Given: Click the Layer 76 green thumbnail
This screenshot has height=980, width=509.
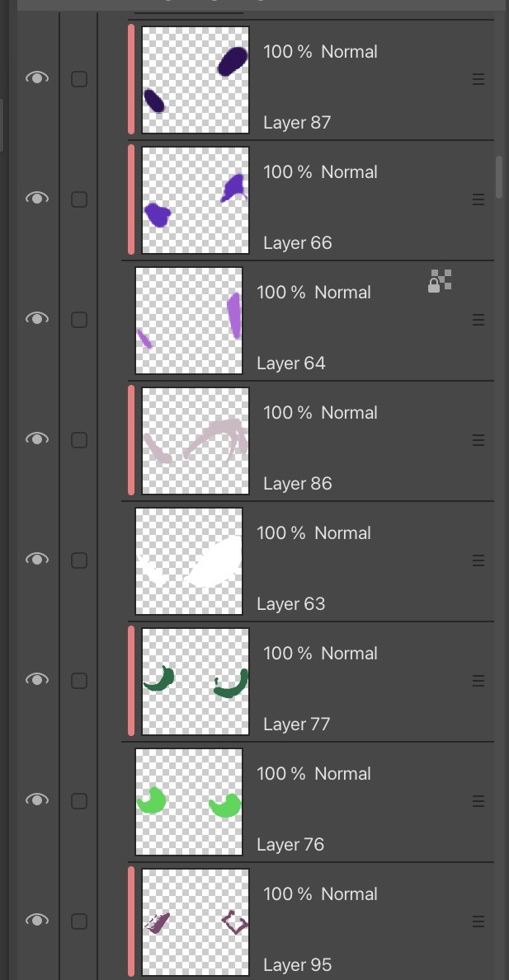Looking at the screenshot, I should tap(189, 801).
